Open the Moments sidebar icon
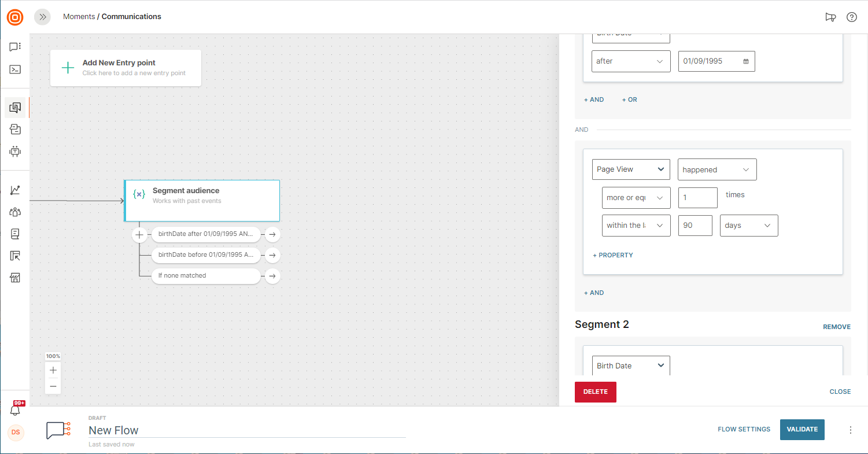Viewport: 868px width, 454px height. (x=15, y=108)
